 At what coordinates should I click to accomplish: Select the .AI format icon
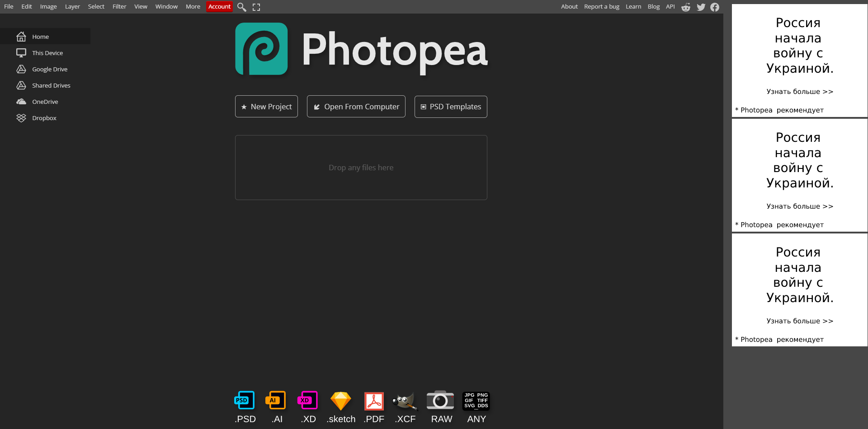(x=276, y=401)
